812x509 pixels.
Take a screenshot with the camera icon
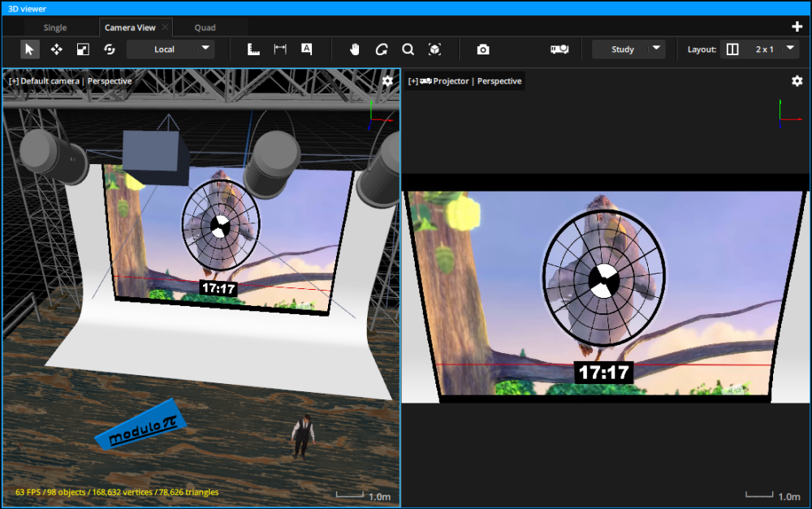pyautogui.click(x=483, y=49)
